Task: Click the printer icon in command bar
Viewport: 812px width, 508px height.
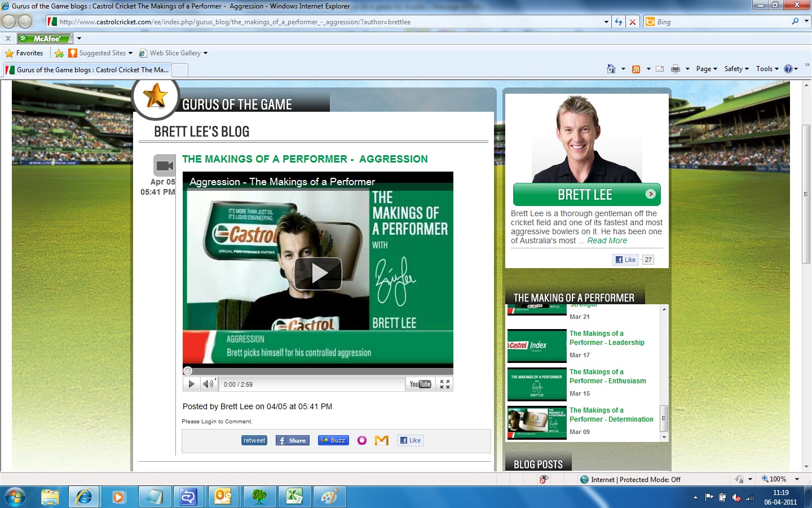Action: (676, 69)
